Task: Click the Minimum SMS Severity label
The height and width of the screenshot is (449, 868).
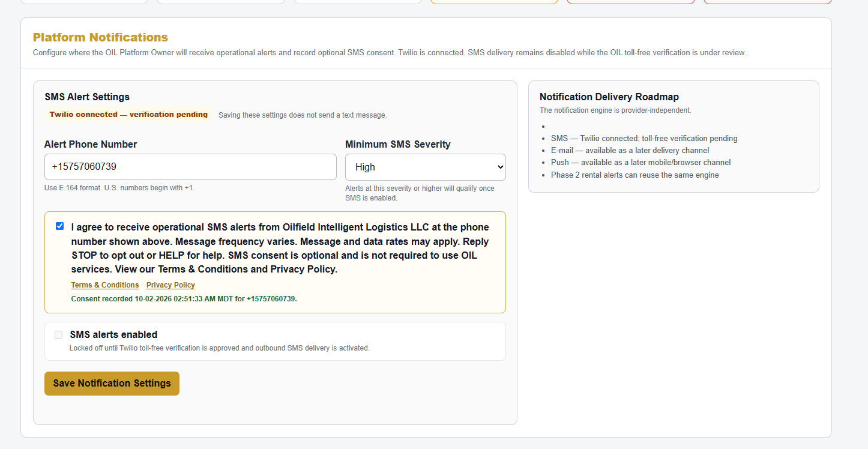Action: 398,145
